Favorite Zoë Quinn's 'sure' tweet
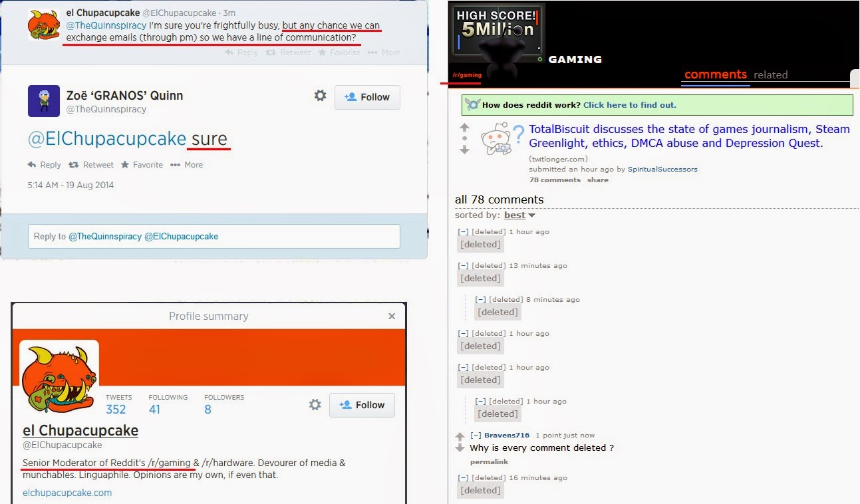Viewport: 860px width, 504px height. coord(142,165)
